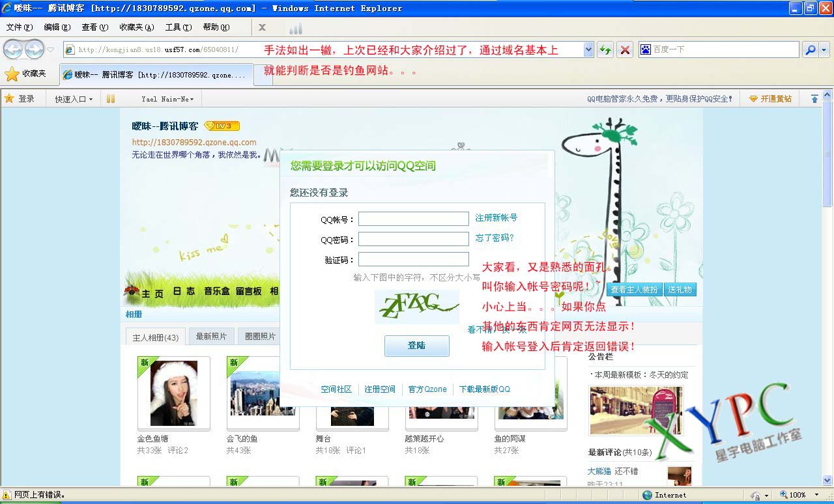This screenshot has height=504, width=834.
Task: Click the 查看主人装扮 button
Action: 634,290
